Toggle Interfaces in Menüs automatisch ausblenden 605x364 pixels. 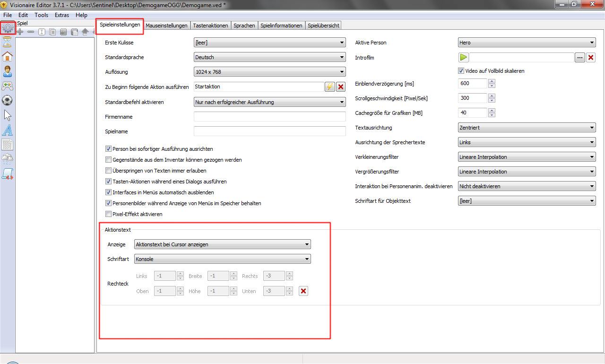click(109, 192)
